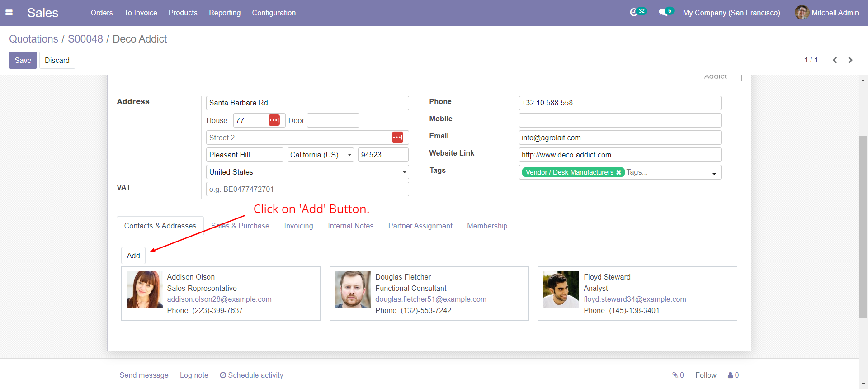Click the Follow toggle
The width and height of the screenshot is (868, 389).
point(705,375)
